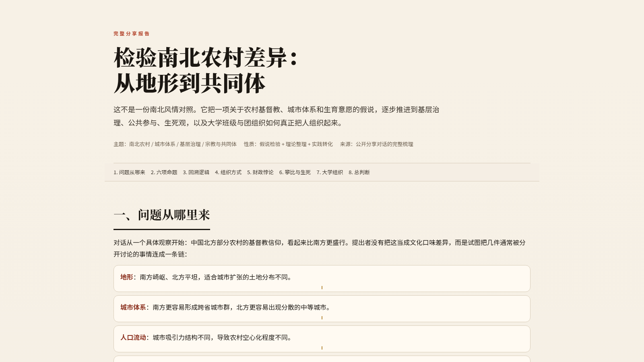The image size is (644, 362).
Task: Jump to 7. 大学组织
Action: pyautogui.click(x=330, y=172)
